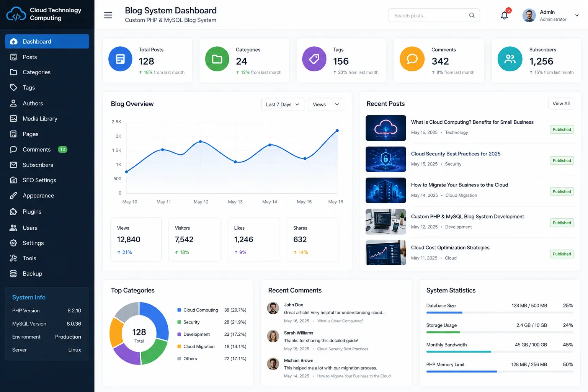Click the Comments 12 count badge

[62, 149]
